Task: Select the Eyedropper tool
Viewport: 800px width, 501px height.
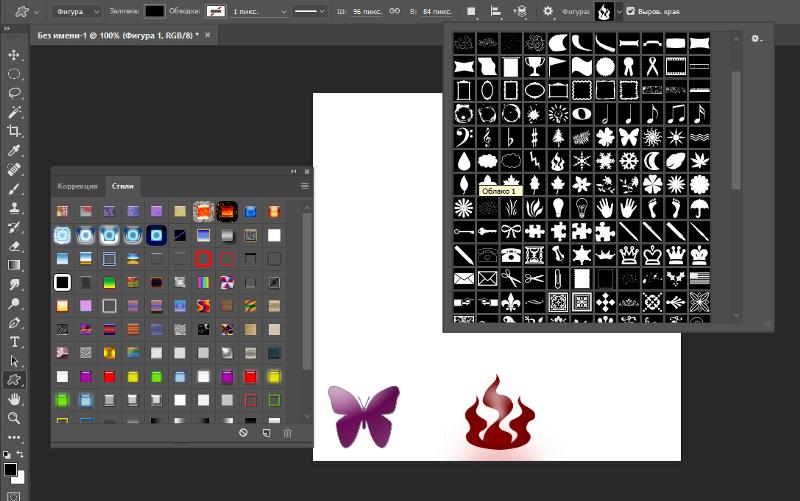Action: pos(14,150)
